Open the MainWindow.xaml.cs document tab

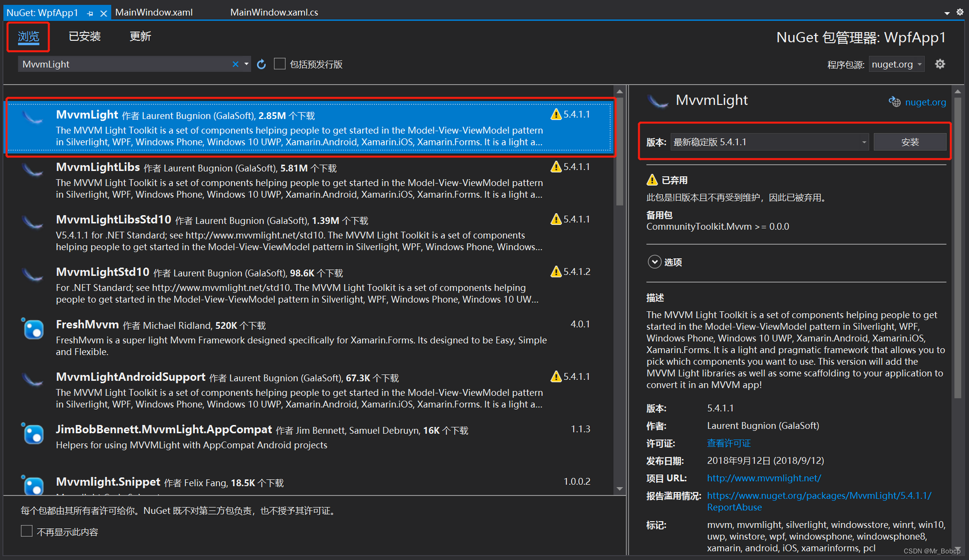click(x=274, y=12)
